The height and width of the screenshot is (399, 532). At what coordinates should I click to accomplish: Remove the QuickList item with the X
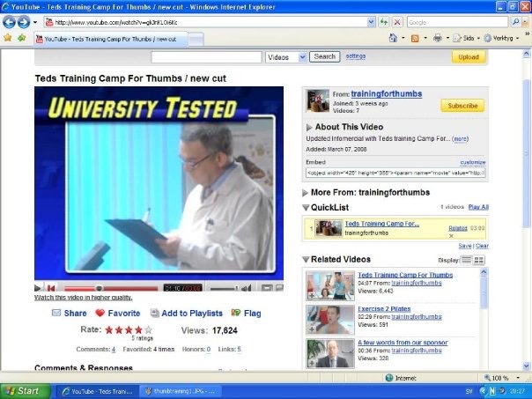[x=451, y=236]
